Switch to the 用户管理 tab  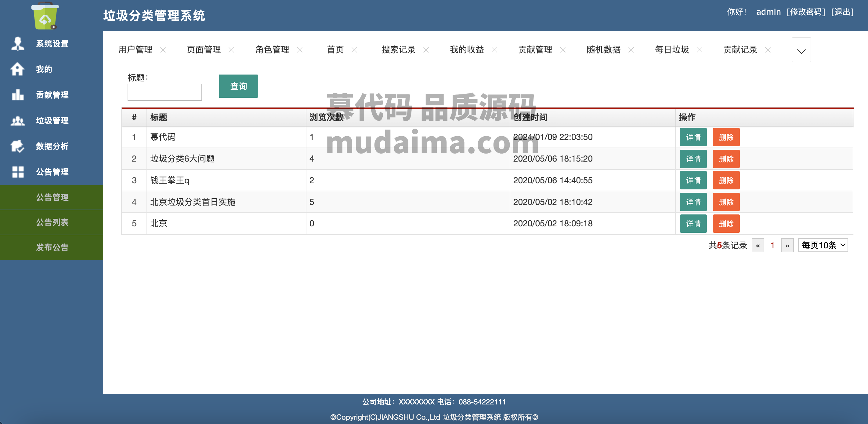[x=136, y=50]
